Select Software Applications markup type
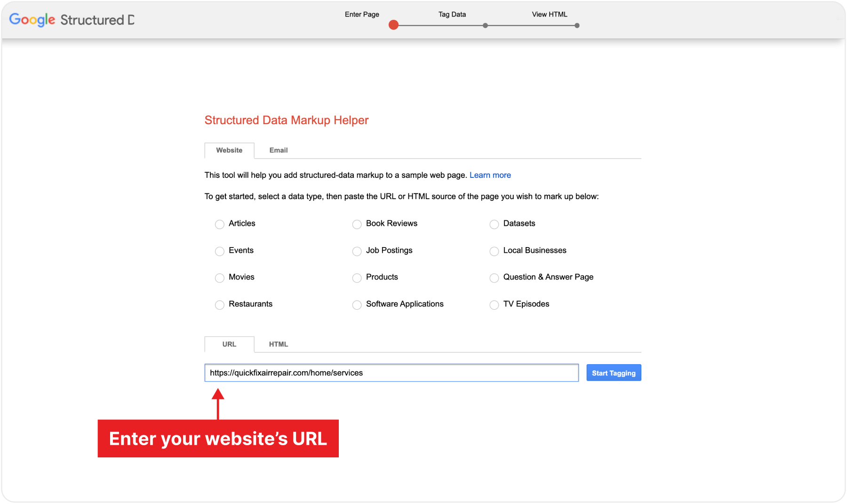 [357, 305]
